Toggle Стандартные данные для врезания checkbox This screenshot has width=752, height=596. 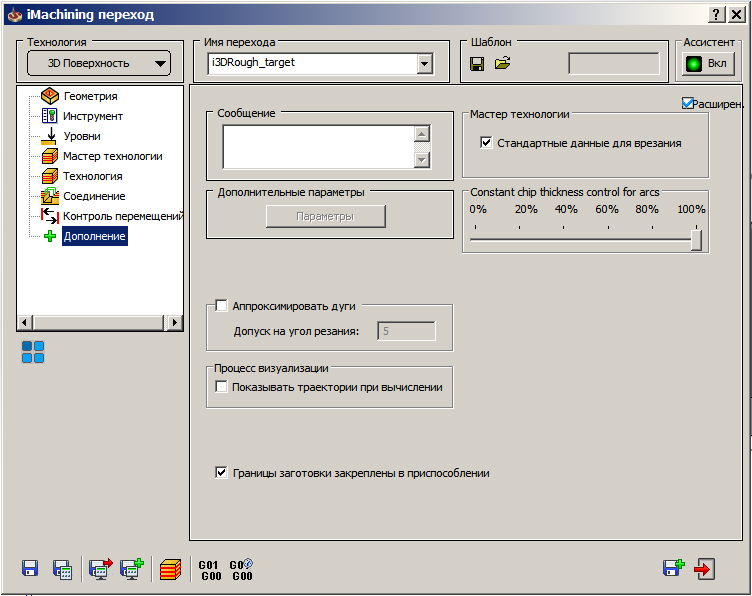tap(486, 142)
